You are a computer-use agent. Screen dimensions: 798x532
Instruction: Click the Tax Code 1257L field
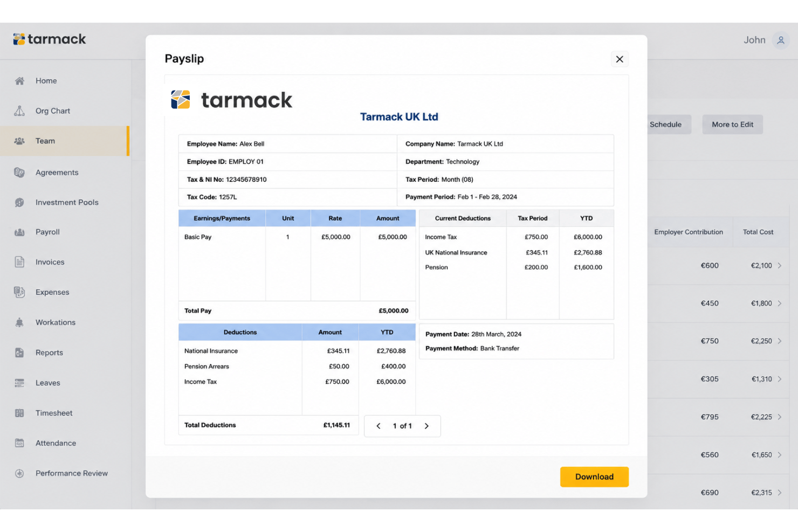(x=288, y=197)
